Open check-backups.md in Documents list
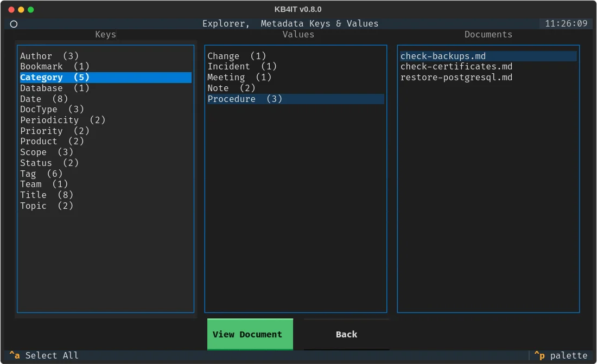Image resolution: width=597 pixels, height=364 pixels. click(488, 56)
